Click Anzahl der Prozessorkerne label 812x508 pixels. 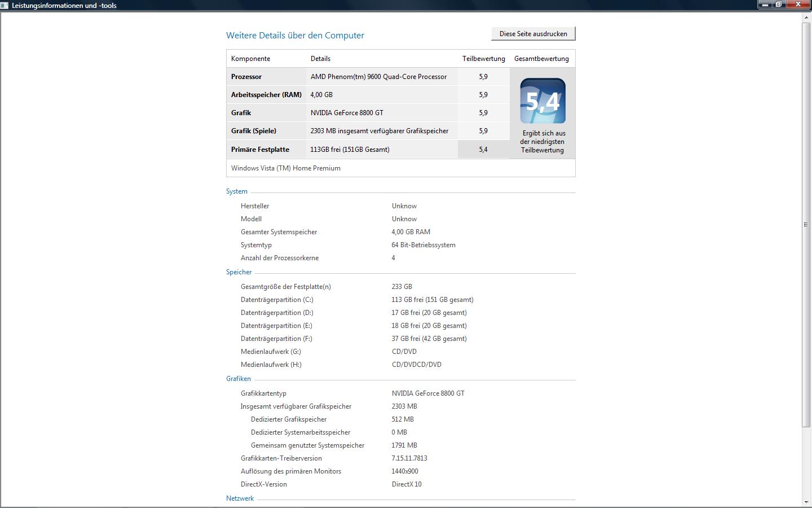coord(280,258)
